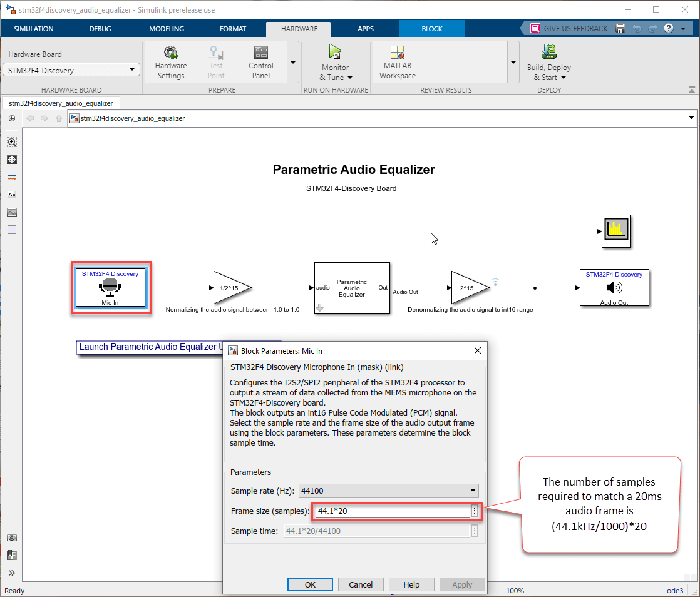Select stm32f4discovery_audio_equalizer model tab

click(61, 103)
